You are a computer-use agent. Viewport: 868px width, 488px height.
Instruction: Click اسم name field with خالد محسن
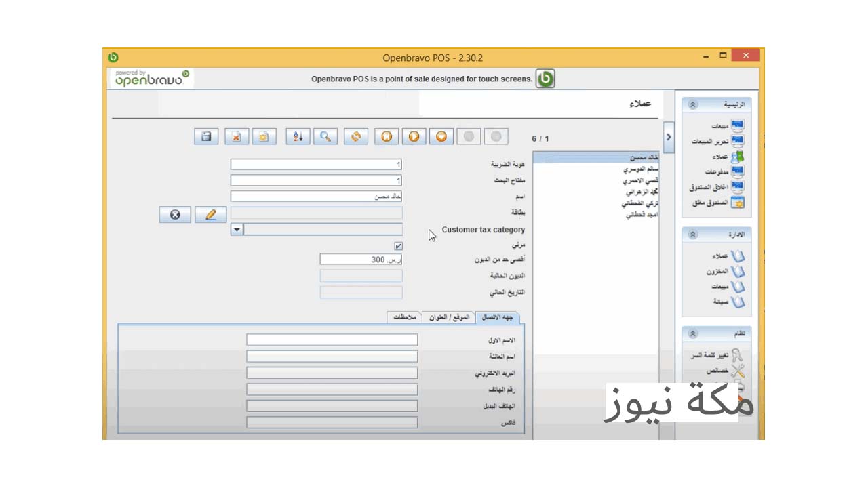click(317, 197)
